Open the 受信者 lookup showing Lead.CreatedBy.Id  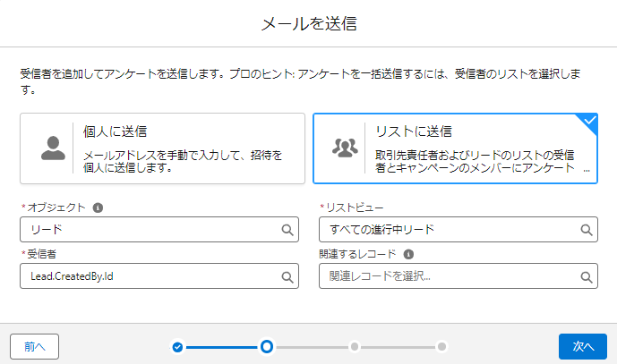click(159, 276)
